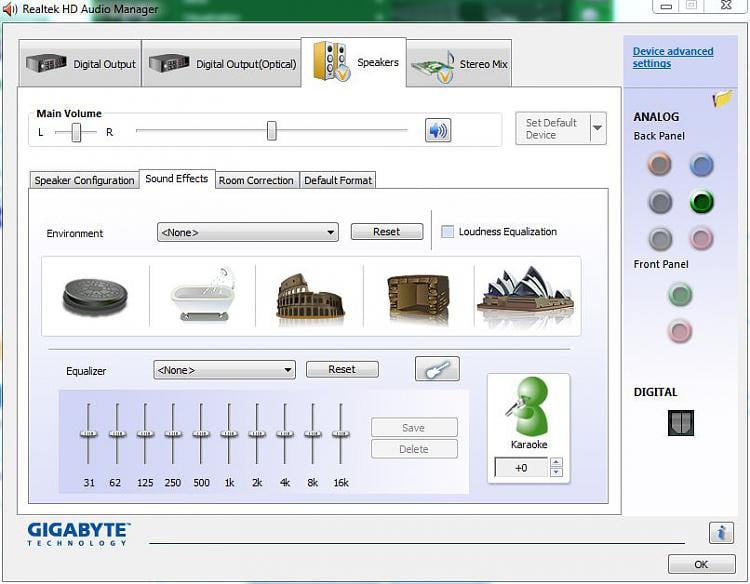Click the Set Default Device button
This screenshot has width=750, height=584.
coord(552,128)
